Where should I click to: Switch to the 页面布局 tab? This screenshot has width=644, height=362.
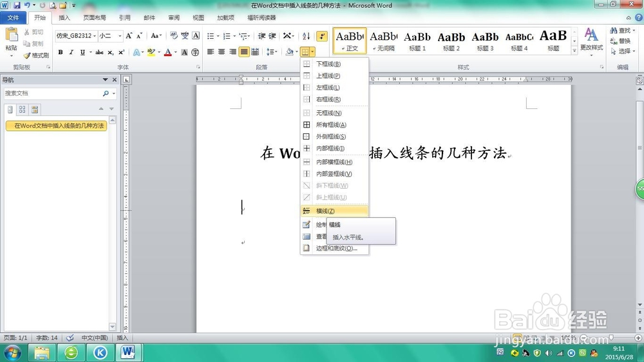click(x=95, y=17)
